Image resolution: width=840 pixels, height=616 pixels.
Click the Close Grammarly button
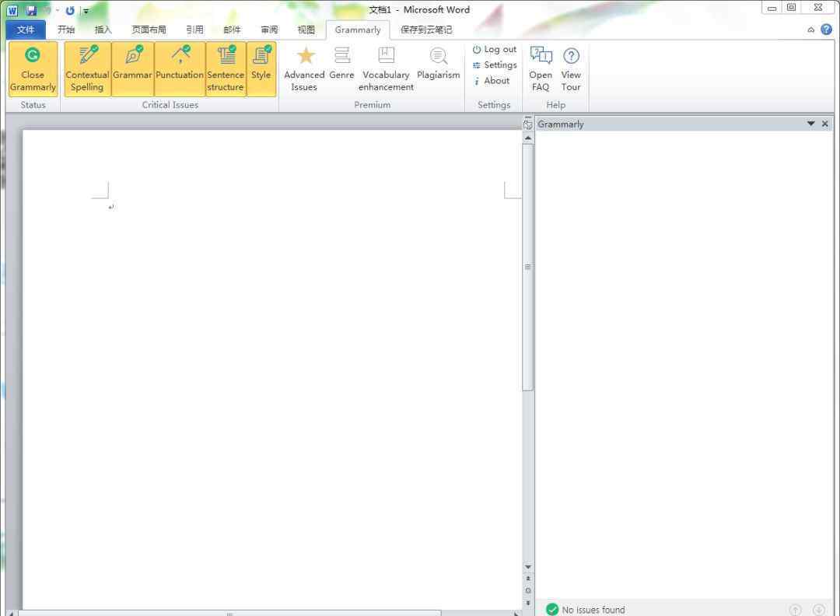tap(33, 70)
